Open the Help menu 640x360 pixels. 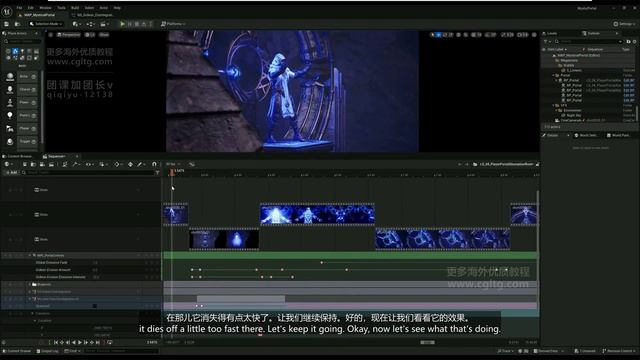tap(117, 8)
